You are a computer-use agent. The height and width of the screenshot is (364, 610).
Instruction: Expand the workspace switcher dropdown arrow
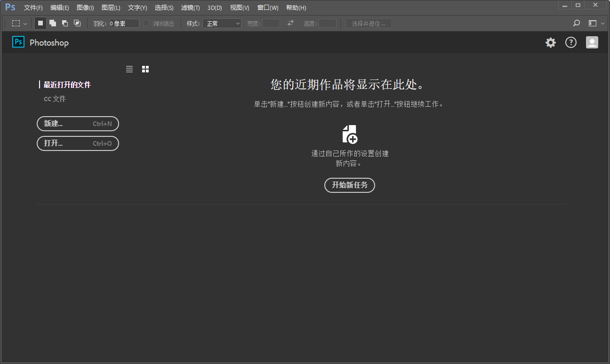pyautogui.click(x=603, y=24)
